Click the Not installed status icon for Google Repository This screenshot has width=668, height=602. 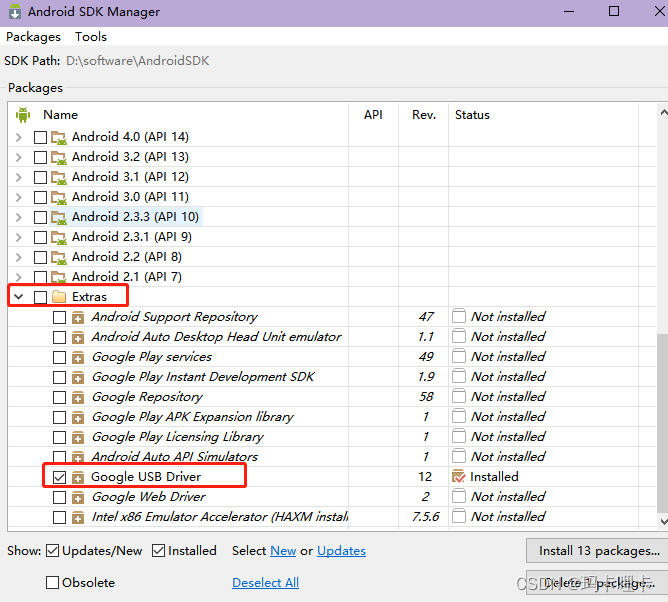pos(459,397)
